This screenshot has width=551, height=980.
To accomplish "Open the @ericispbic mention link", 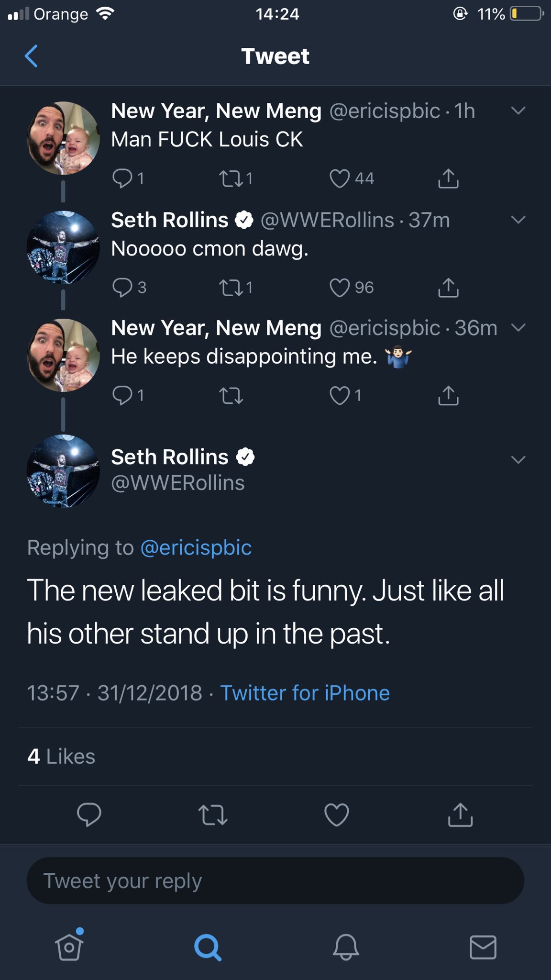I will [196, 548].
